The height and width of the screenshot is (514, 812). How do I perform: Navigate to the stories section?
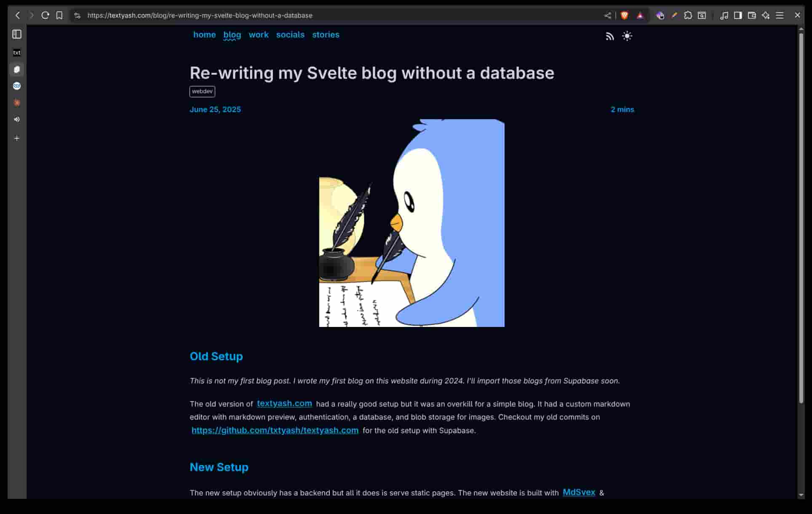coord(326,35)
